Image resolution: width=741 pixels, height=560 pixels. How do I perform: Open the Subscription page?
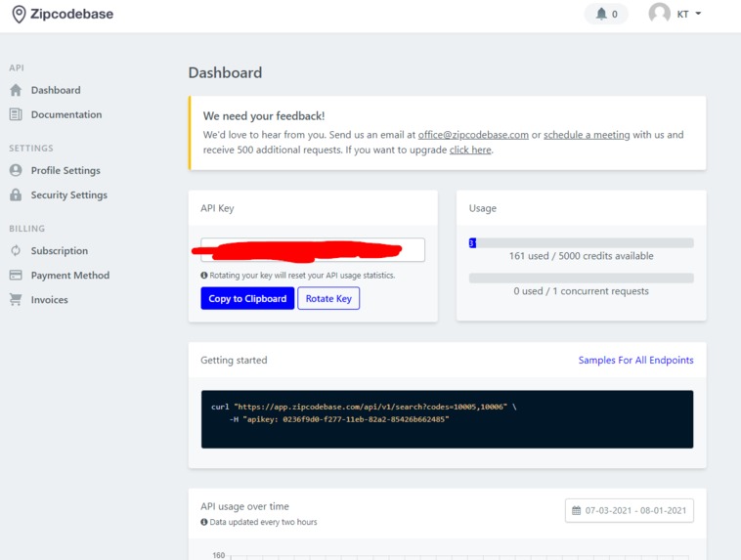[60, 251]
